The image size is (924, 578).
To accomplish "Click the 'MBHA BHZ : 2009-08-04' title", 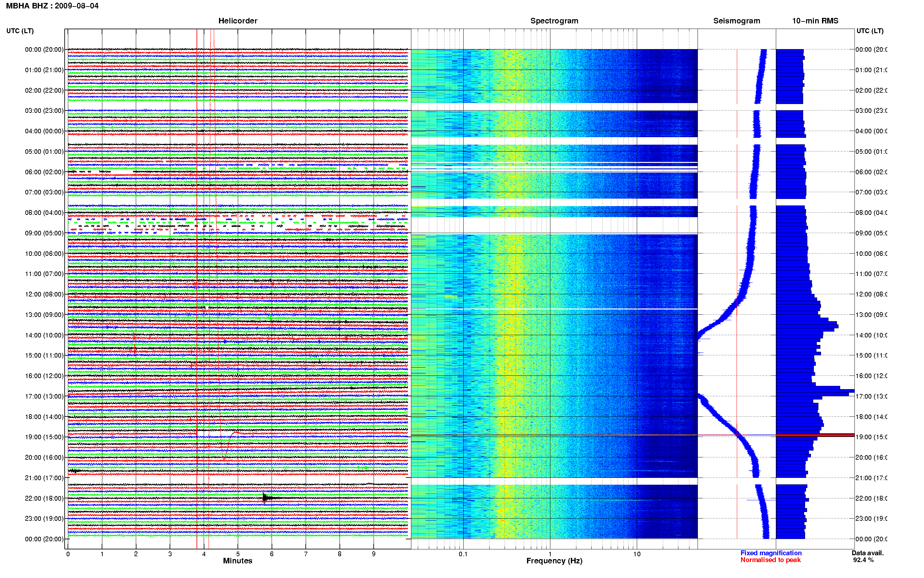I will click(x=52, y=6).
